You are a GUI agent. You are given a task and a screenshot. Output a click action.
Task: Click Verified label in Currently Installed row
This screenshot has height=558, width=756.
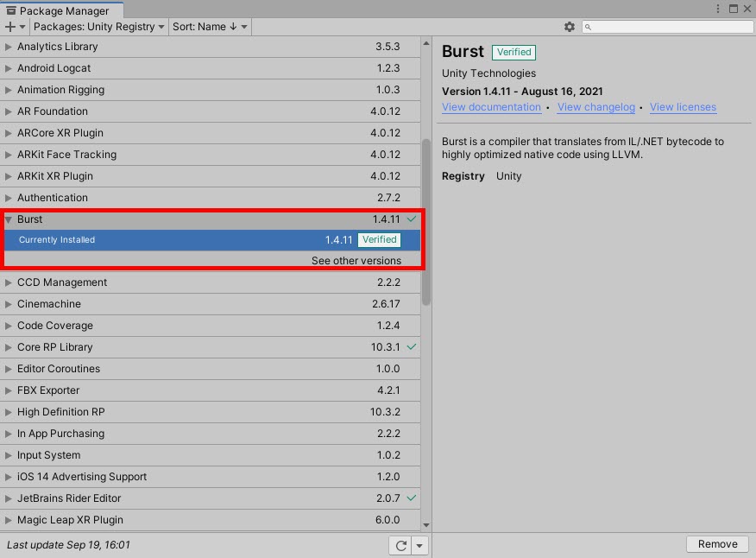point(380,240)
